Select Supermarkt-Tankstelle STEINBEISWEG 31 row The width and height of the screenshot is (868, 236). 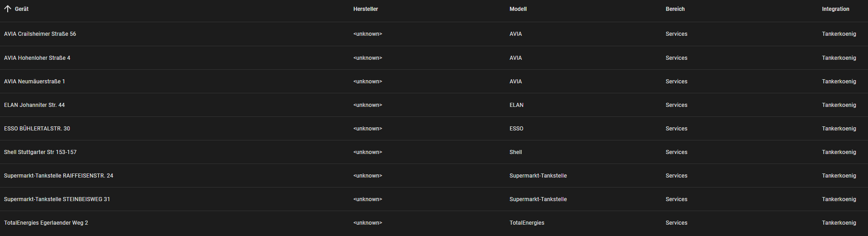[434, 199]
